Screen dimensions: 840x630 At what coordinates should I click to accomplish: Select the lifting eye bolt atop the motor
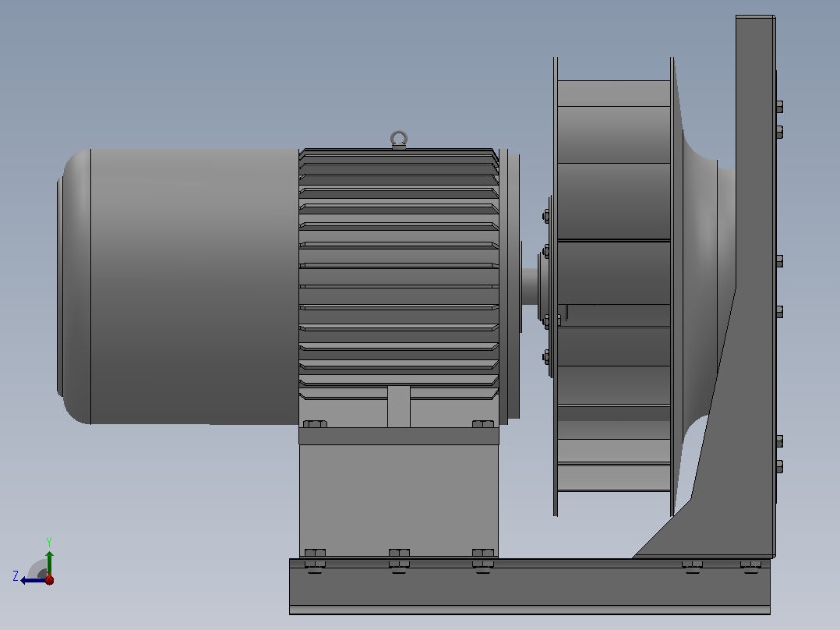[399, 140]
